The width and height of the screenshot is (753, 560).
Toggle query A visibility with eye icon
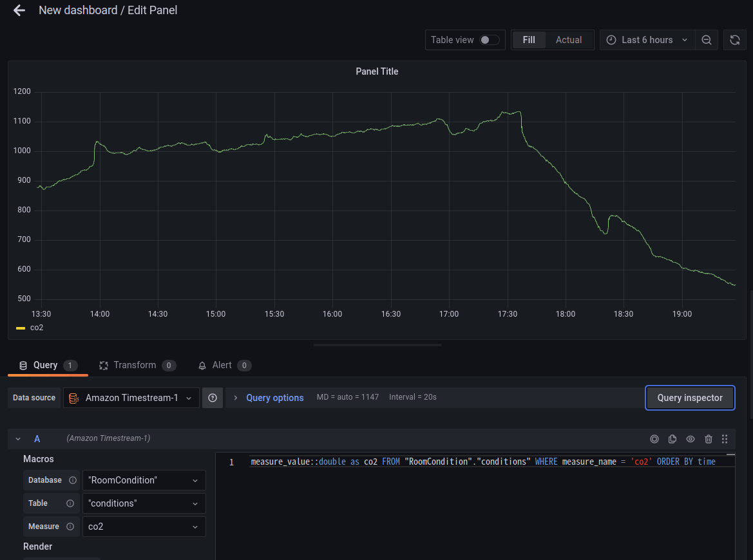coord(690,438)
